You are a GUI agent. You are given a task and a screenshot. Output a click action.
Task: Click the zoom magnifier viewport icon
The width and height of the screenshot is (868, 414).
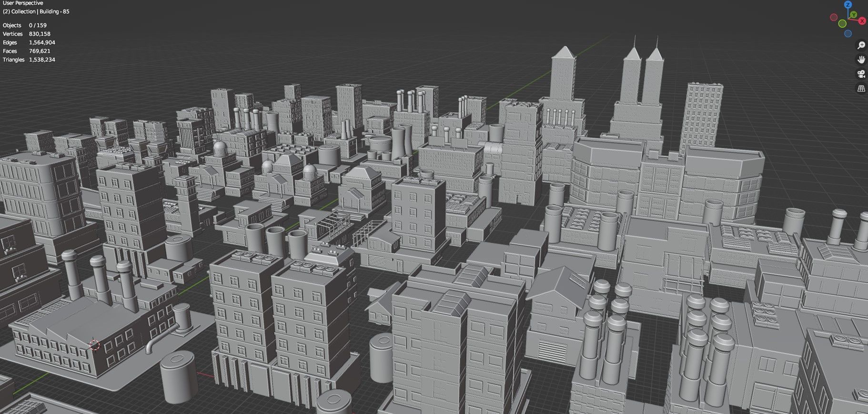[x=861, y=45]
